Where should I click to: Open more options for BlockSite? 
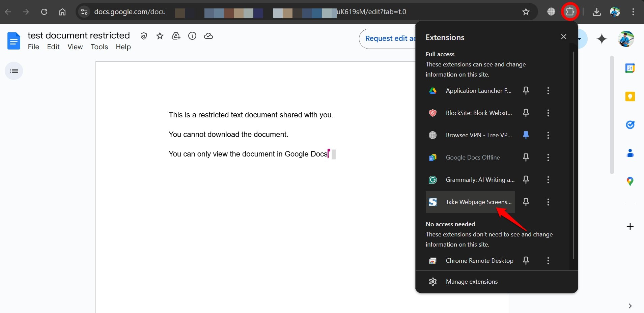(548, 113)
